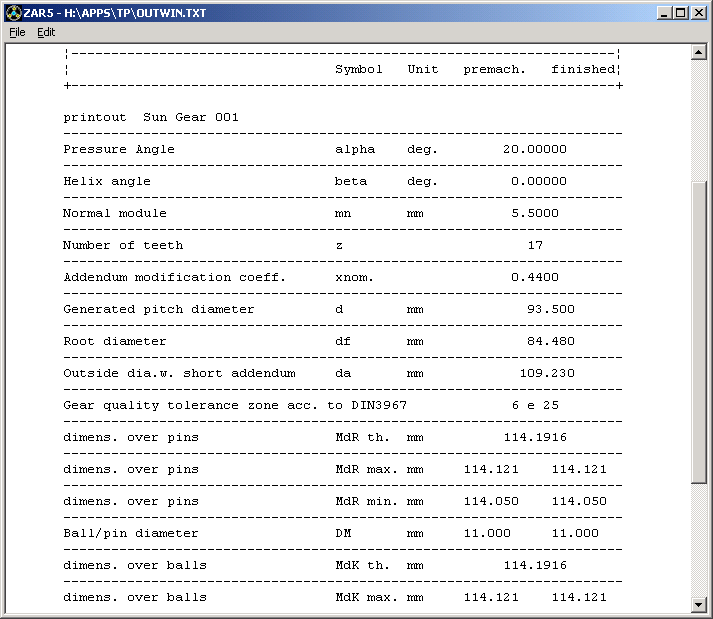Click the scroll up arrow
Screen dimensions: 713x619
tap(700, 52)
